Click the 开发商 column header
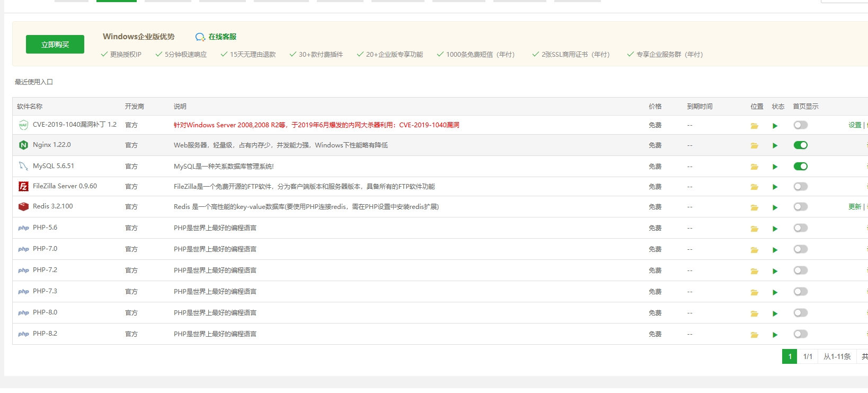Viewport: 868px width, 393px height. tap(135, 107)
